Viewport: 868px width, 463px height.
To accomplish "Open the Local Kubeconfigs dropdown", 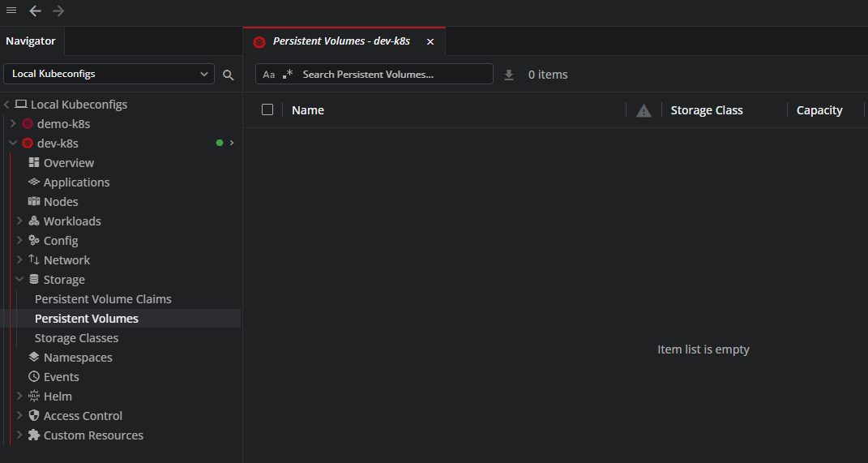I will tap(109, 74).
